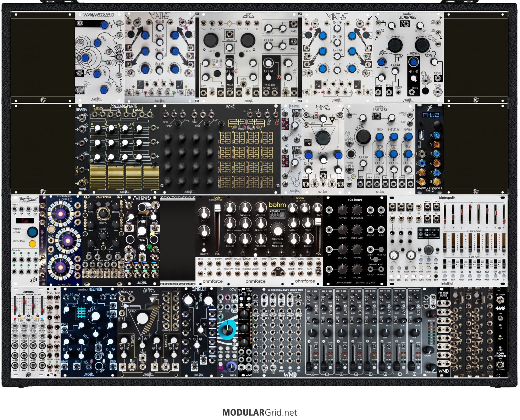
Task: Flip the x0x-heart EXT / MIX / INT switch
Action: [376, 259]
